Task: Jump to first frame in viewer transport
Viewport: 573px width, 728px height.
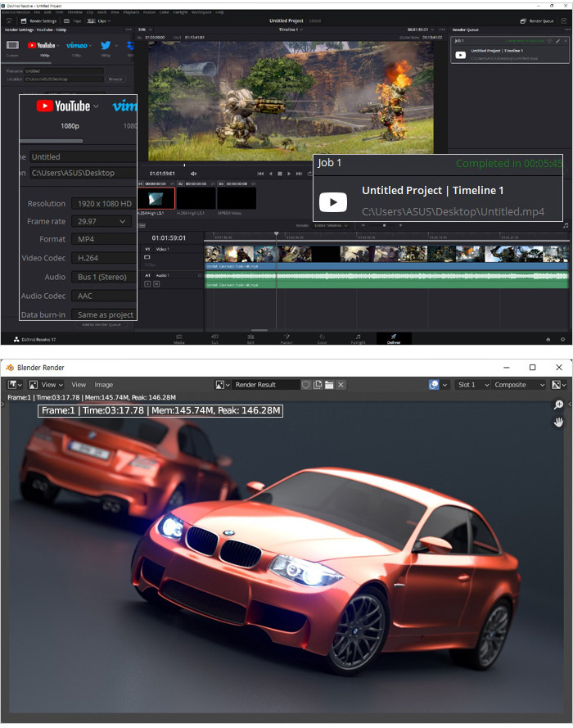Action: 260,174
